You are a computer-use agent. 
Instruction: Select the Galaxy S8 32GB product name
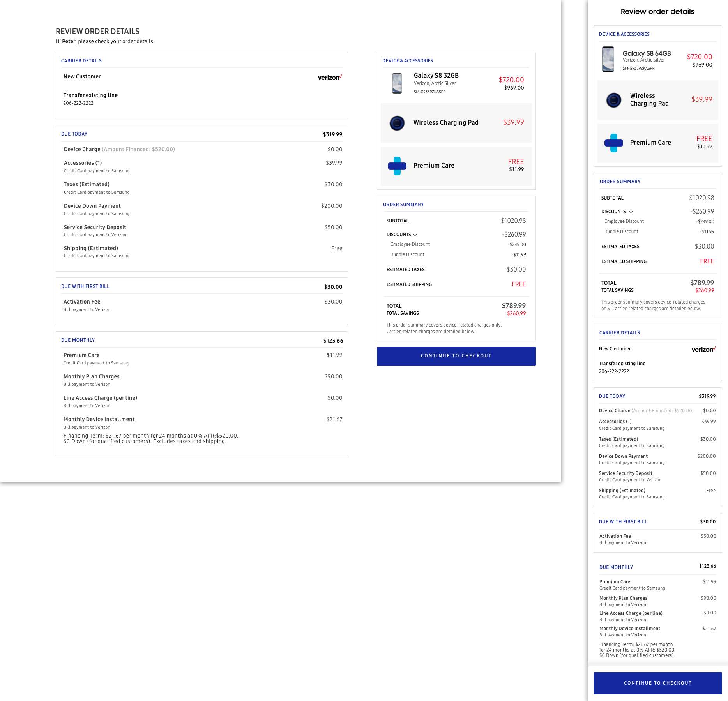pos(436,75)
